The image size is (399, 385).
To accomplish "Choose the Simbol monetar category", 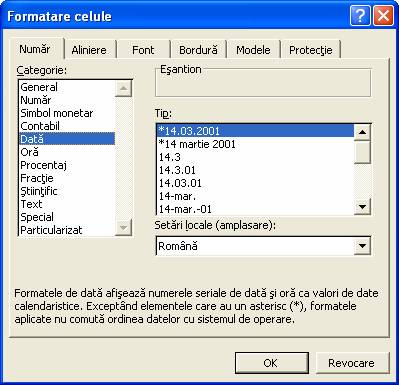I will pos(67,113).
